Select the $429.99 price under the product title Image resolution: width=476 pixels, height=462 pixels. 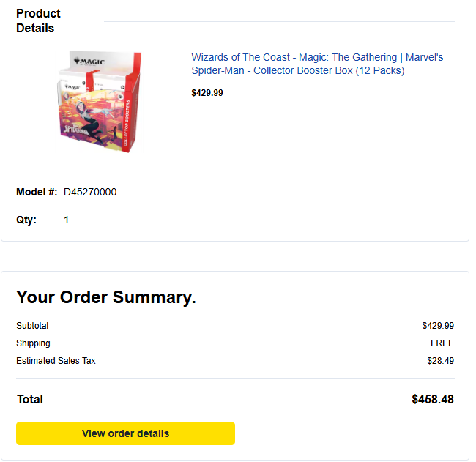coord(207,93)
